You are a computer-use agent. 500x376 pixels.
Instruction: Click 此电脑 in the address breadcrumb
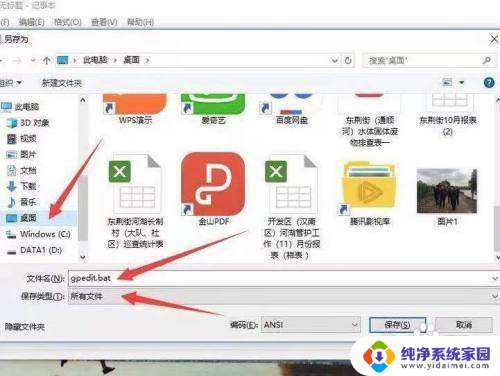pyautogui.click(x=95, y=60)
